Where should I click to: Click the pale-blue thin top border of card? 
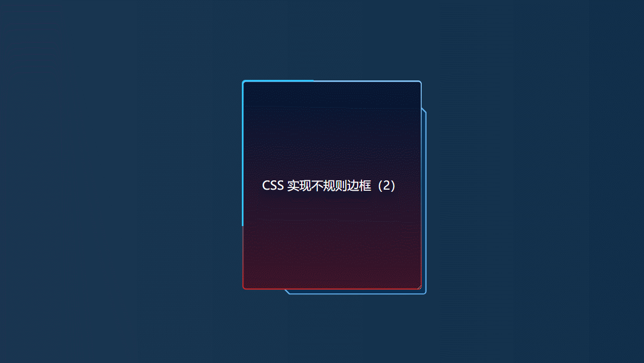click(x=366, y=82)
